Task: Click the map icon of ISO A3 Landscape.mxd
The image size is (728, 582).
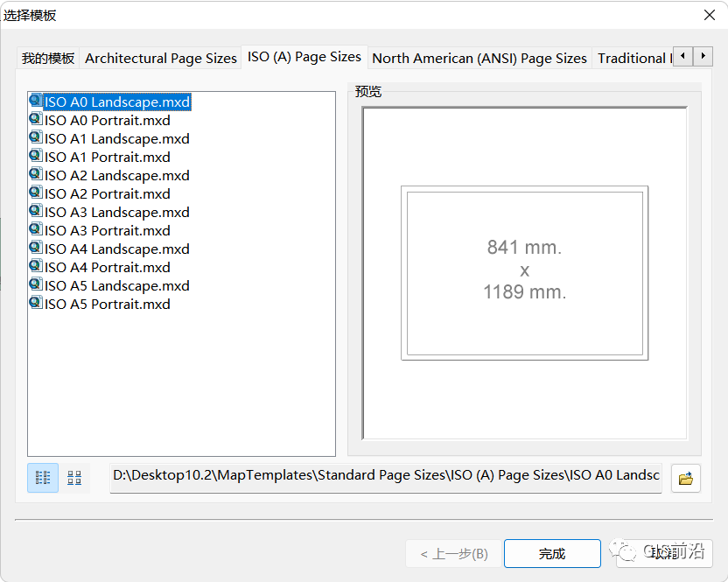Action: (36, 210)
